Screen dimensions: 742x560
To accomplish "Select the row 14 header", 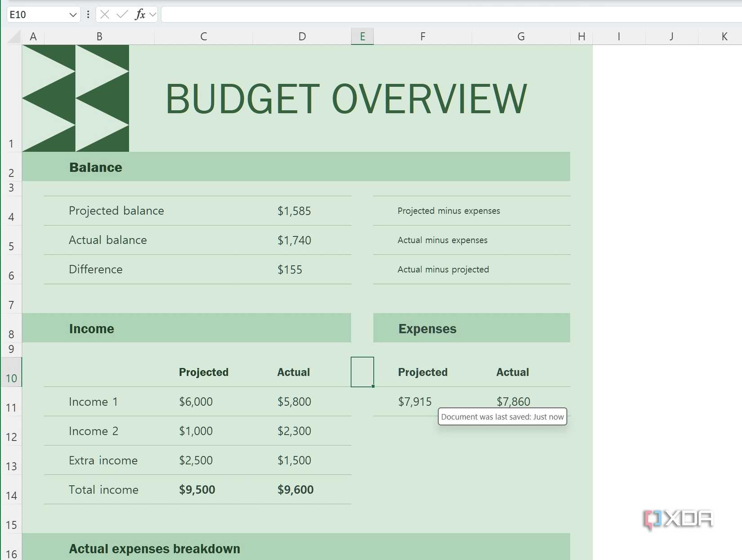I will [11, 495].
